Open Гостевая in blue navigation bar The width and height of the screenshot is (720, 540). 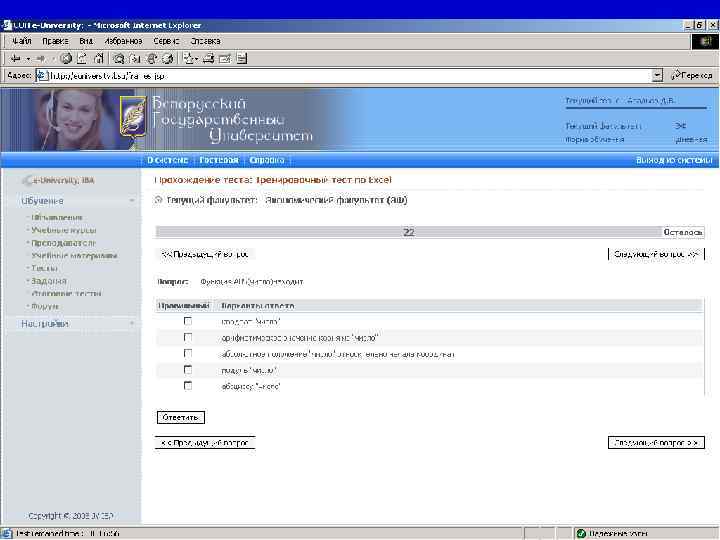click(219, 160)
